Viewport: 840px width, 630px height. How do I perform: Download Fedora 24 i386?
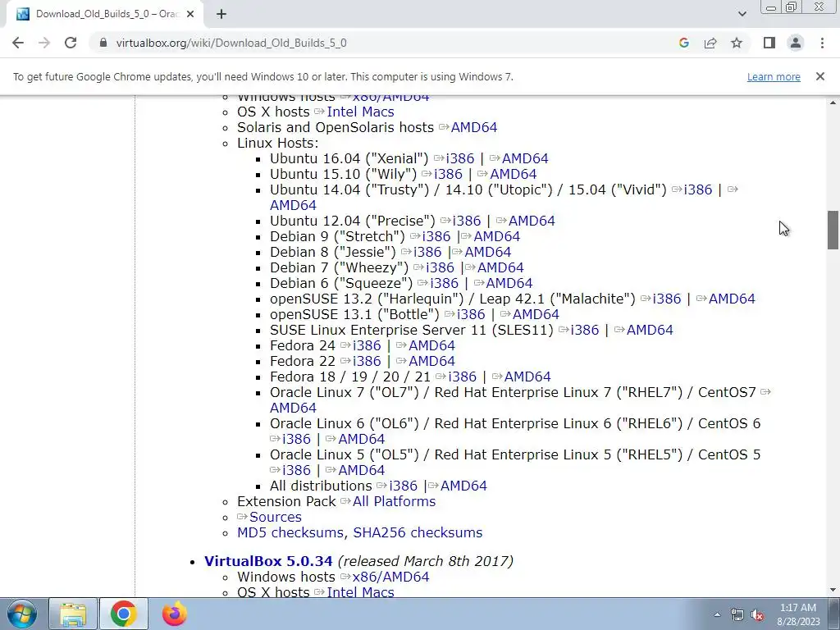(367, 345)
